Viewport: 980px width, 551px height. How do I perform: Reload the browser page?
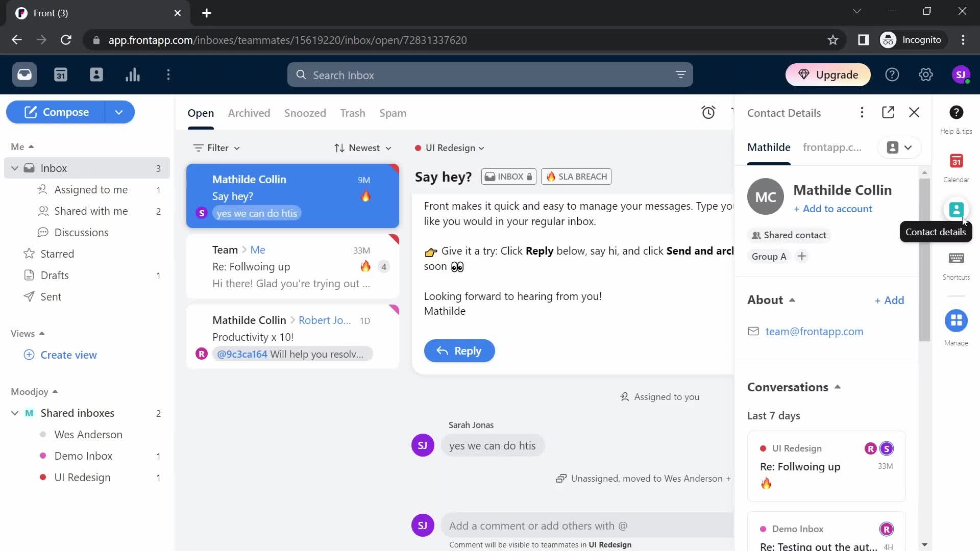(x=66, y=40)
